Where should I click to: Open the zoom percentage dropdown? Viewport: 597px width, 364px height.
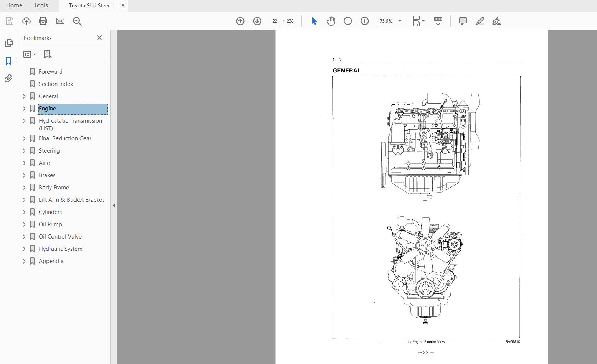[x=399, y=21]
